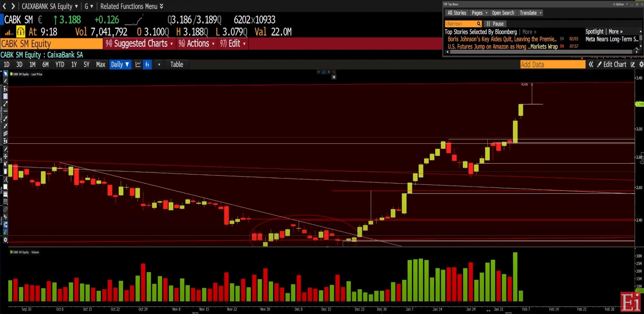Set chart range to 5Y
The width and height of the screenshot is (644, 314).
[86, 64]
